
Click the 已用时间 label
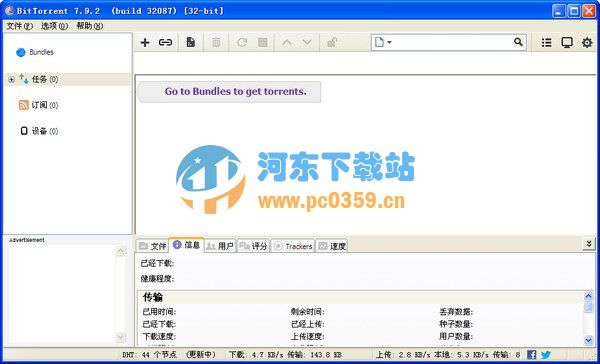[x=159, y=312]
